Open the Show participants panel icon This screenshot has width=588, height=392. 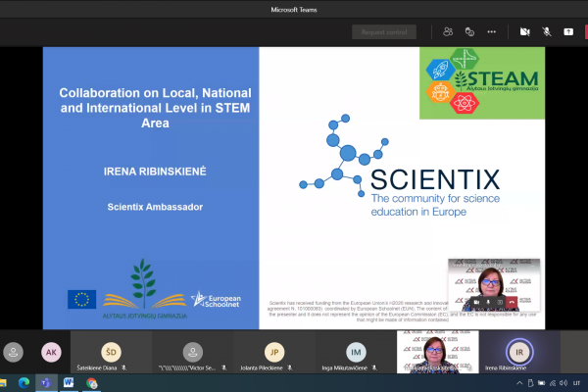[448, 32]
